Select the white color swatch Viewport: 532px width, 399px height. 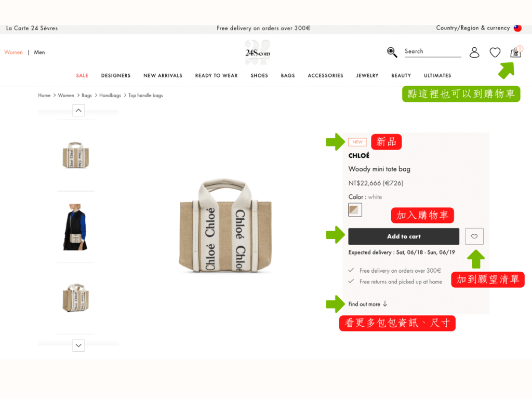[x=355, y=210]
